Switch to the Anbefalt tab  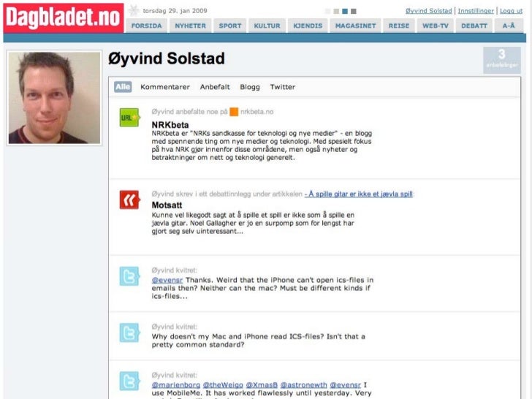pos(215,87)
